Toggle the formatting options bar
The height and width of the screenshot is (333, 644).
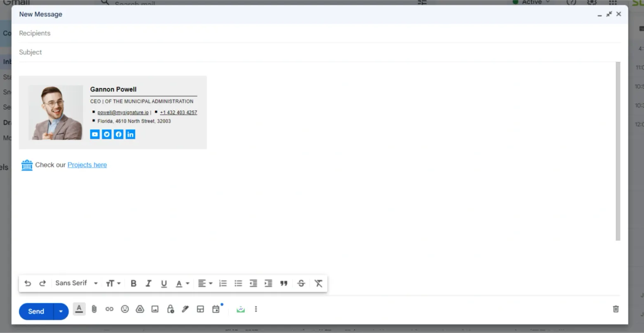[79, 309]
